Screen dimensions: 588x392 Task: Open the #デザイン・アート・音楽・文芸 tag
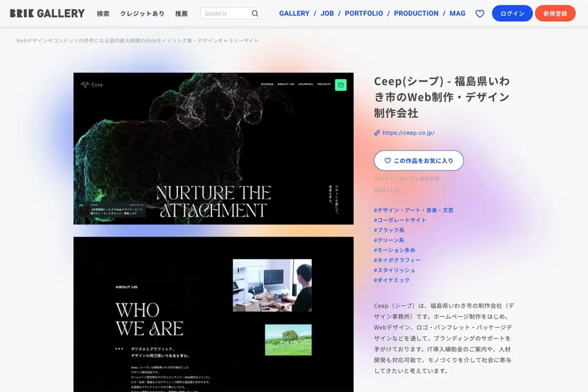(413, 210)
